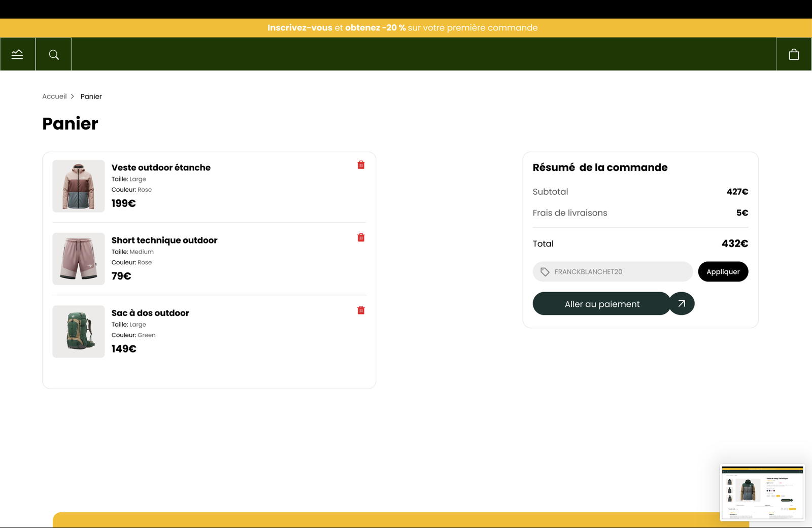Open the hamburger navigation menu
The width and height of the screenshot is (812, 528).
(17, 54)
